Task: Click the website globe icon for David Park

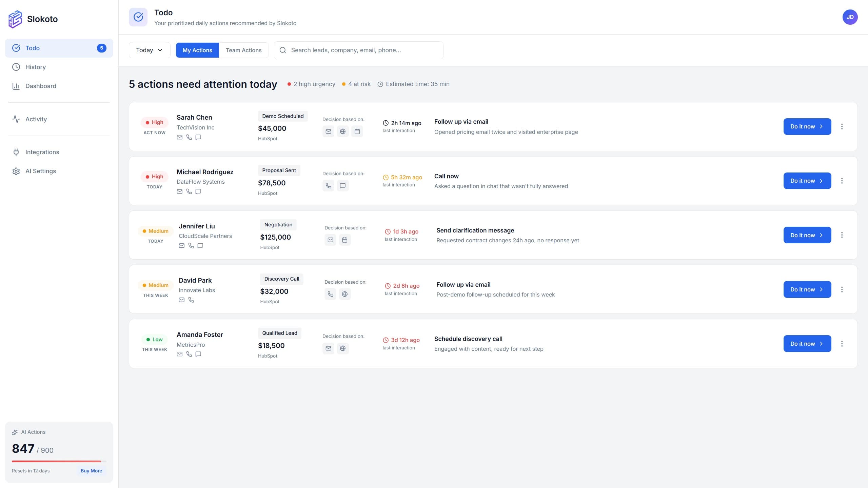Action: point(345,294)
